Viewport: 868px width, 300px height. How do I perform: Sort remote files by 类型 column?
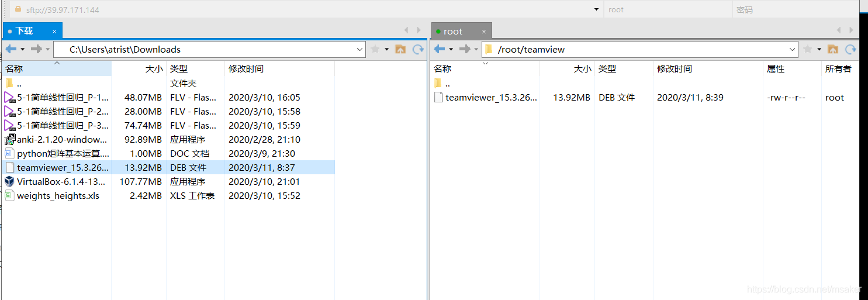624,68
